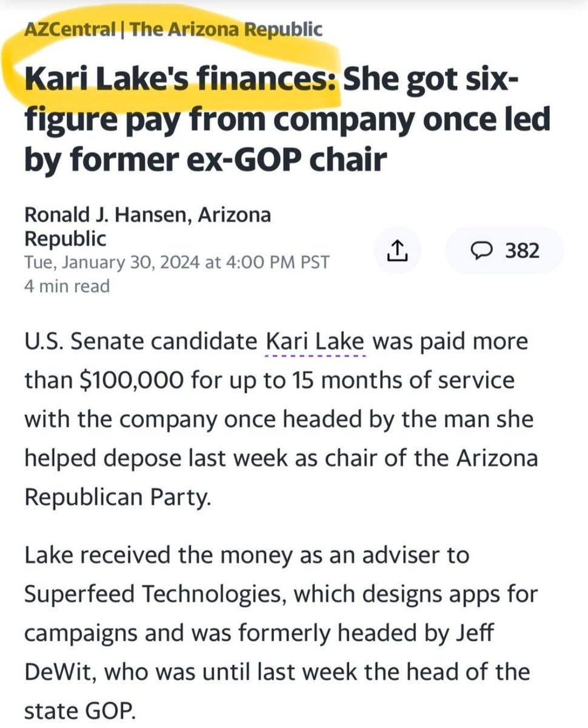Click "state GOP." at the article's end
This screenshot has width=588, height=728.
(79, 711)
